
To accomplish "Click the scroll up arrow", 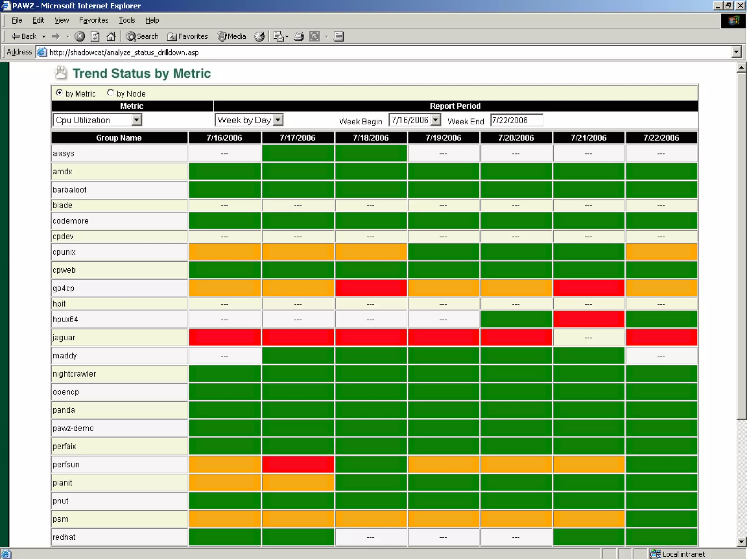I will 741,68.
